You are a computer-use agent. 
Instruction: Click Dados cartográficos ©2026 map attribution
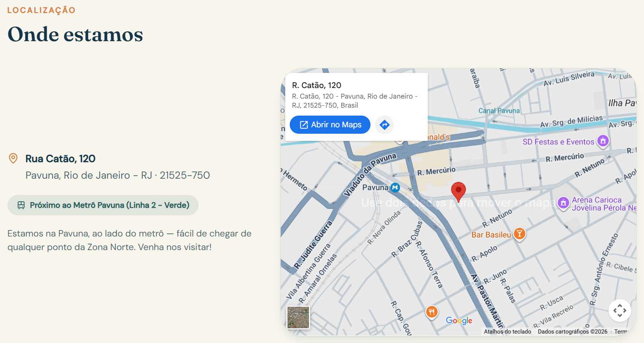coord(572,332)
